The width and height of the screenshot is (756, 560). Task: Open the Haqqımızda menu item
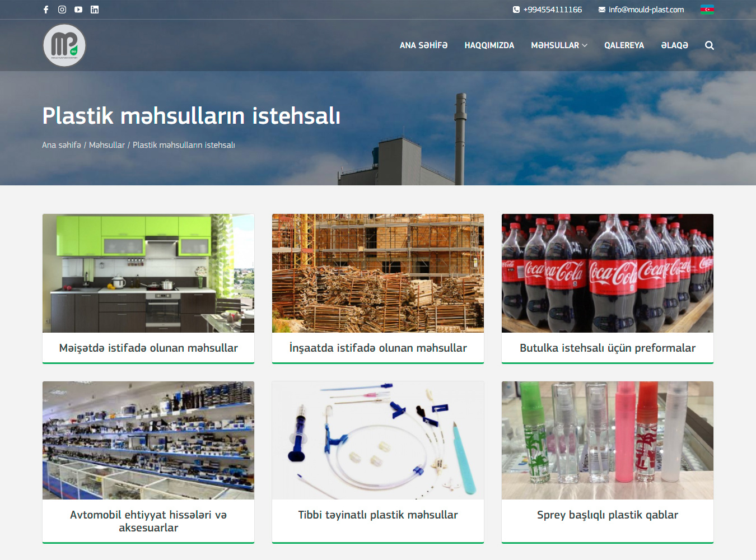click(489, 45)
